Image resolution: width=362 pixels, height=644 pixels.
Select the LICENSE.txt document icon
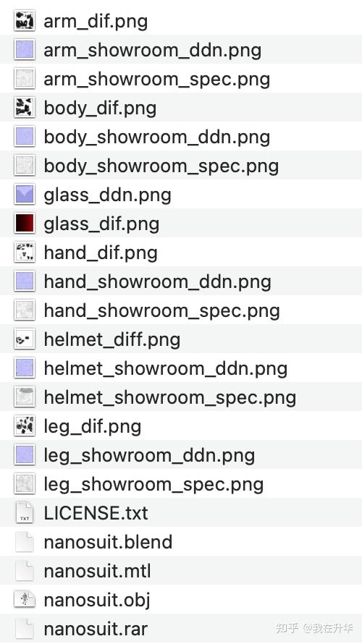click(x=24, y=512)
